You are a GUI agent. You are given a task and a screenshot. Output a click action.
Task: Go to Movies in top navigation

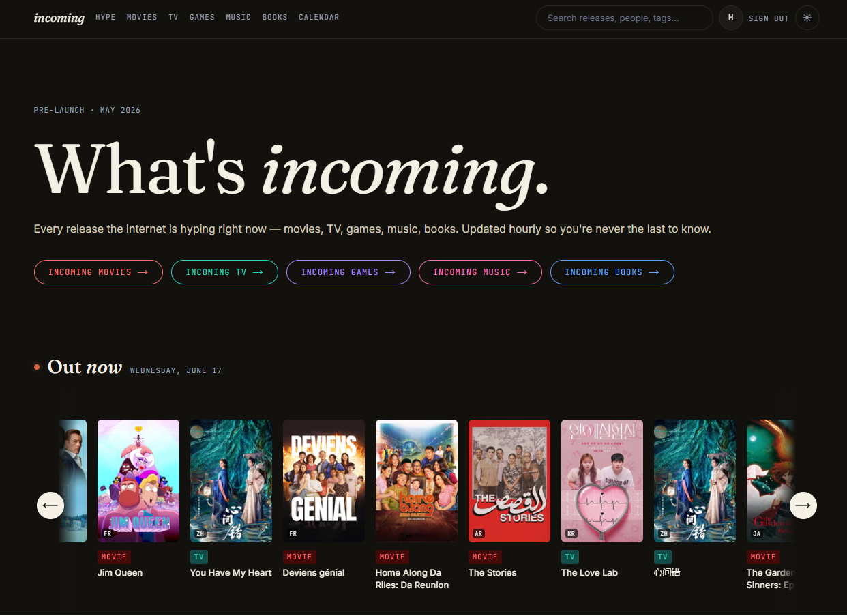click(142, 18)
